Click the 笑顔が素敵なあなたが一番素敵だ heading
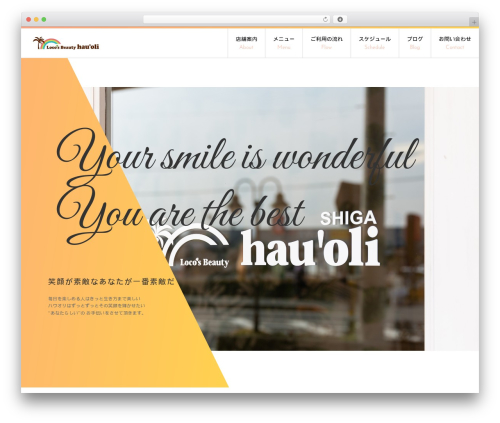500x423 pixels. click(111, 282)
